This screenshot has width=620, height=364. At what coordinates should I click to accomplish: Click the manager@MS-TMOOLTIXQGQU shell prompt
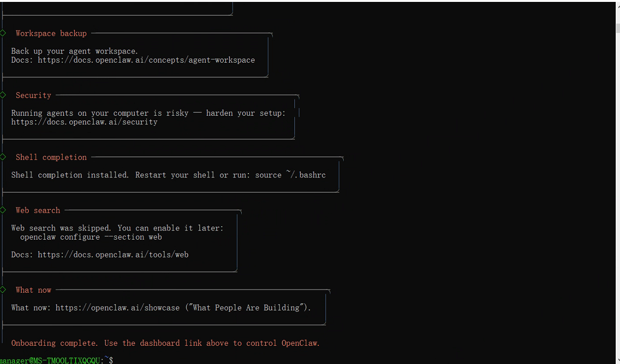pos(56,360)
